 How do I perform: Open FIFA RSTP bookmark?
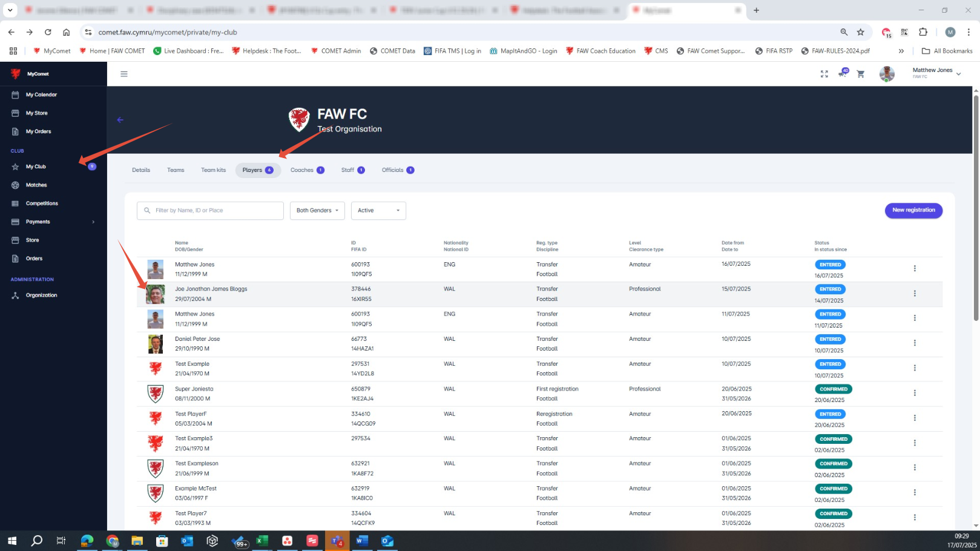(x=774, y=51)
